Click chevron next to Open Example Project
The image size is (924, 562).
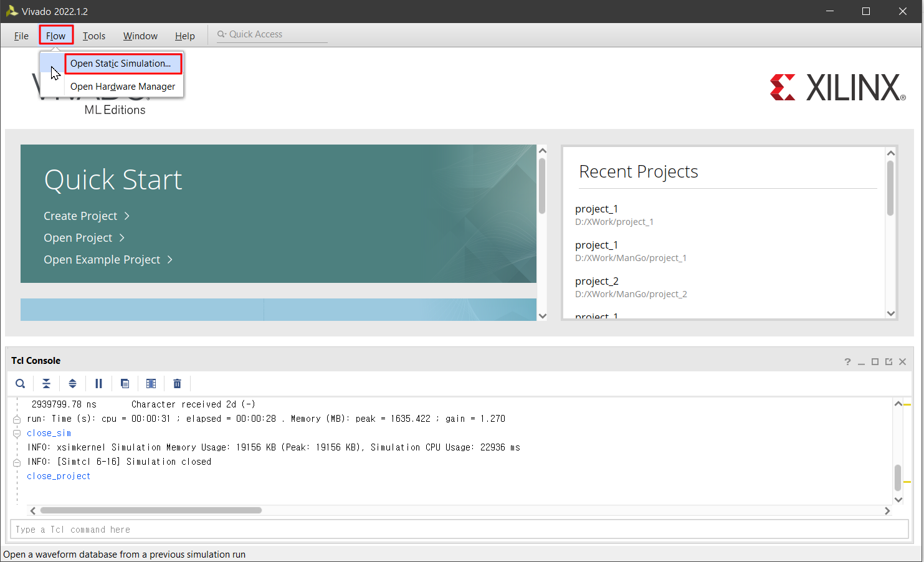[x=170, y=260]
